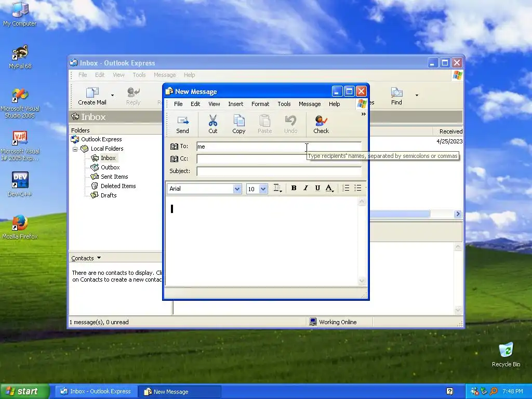532x399 pixels.
Task: Open the paragraph style button
Action: click(278, 188)
